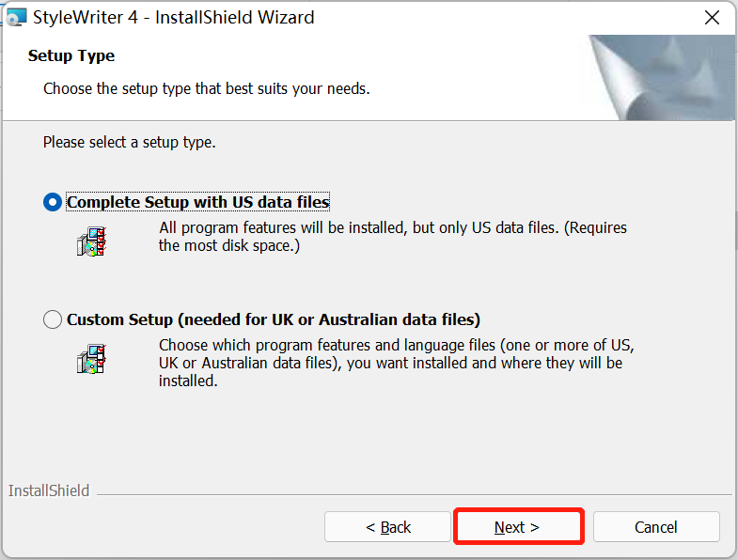Cancel the StyleWriter 4 installation

(656, 527)
